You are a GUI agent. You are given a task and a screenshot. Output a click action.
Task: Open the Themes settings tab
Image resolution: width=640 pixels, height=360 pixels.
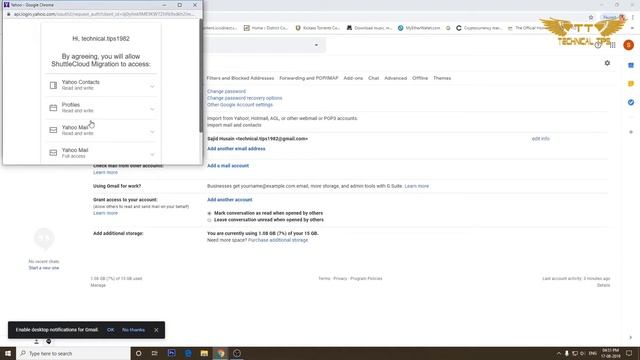(442, 78)
